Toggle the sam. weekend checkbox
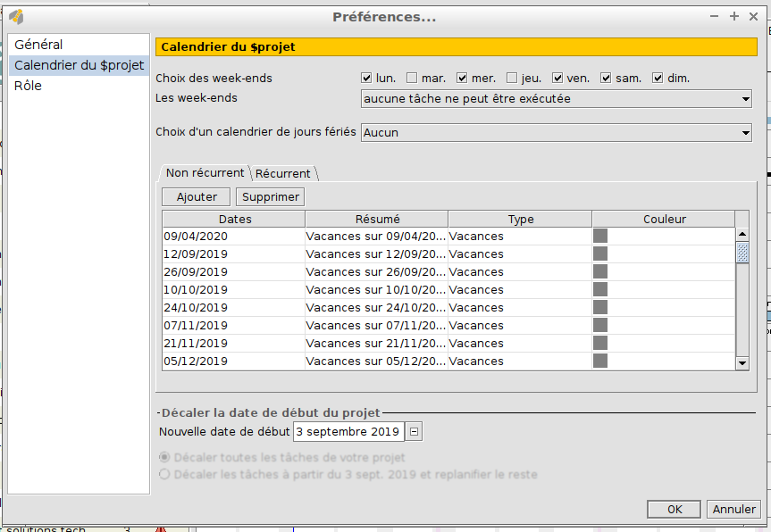 [x=606, y=79]
